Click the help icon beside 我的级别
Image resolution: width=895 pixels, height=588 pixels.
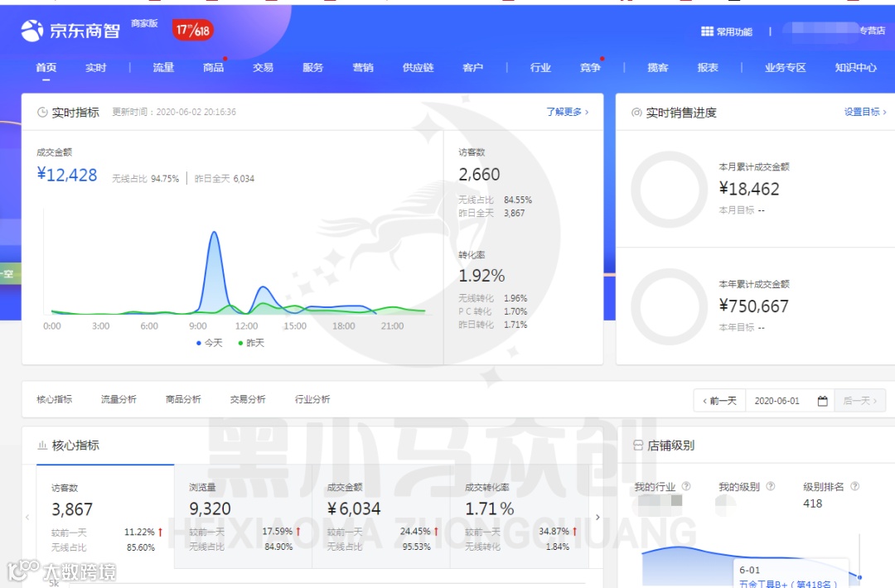771,486
